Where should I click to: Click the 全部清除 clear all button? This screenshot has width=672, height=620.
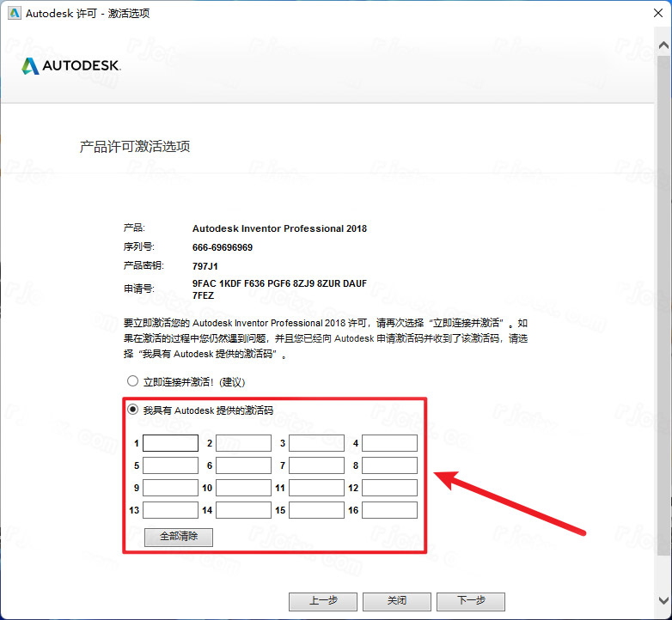tap(179, 537)
